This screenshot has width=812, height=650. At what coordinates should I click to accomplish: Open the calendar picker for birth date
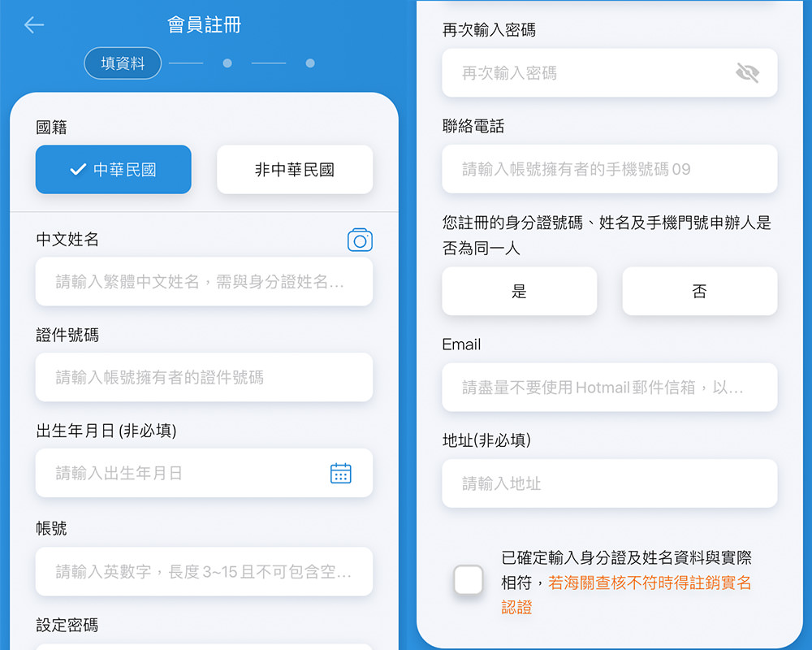[x=340, y=473]
